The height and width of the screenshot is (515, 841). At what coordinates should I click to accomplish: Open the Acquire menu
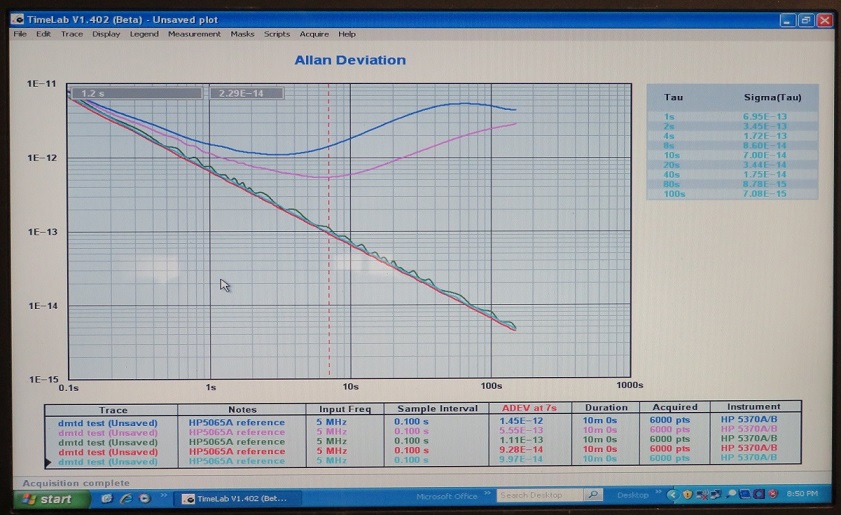(314, 34)
